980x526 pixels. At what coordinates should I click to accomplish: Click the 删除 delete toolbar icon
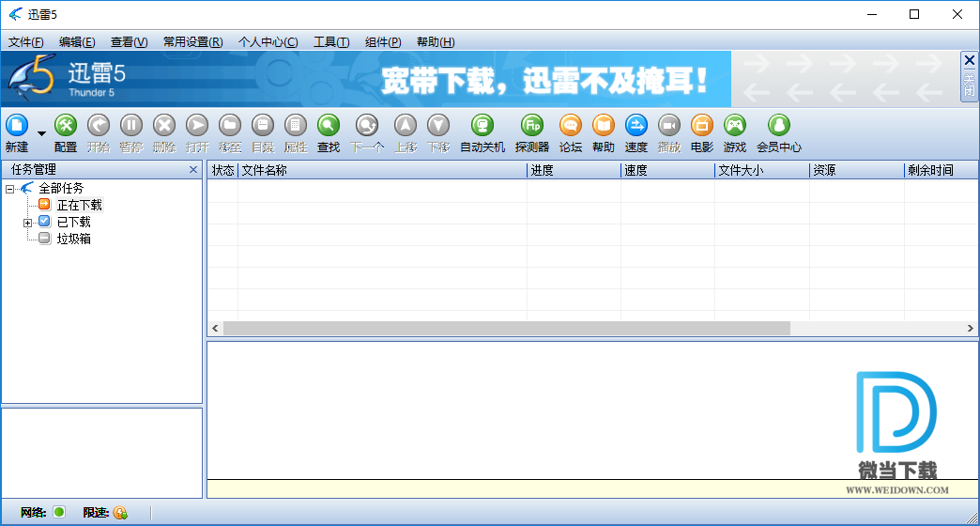164,126
